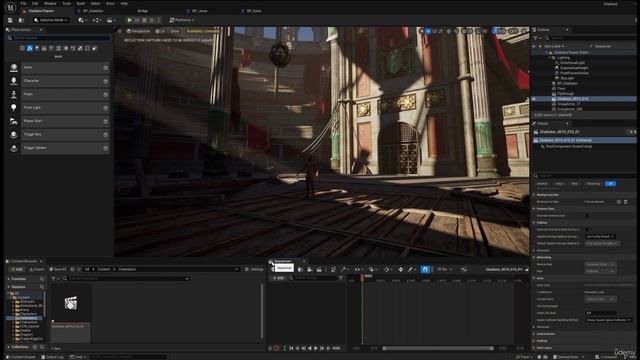Click the Content Browser asset view scrollbar
The image size is (640, 360).
261,311
